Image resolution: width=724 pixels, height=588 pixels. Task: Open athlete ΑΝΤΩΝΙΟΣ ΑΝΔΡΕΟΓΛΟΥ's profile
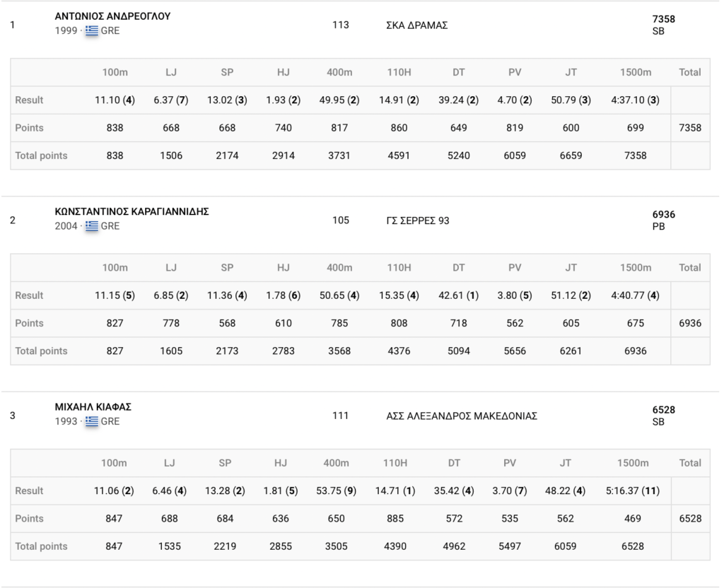112,16
